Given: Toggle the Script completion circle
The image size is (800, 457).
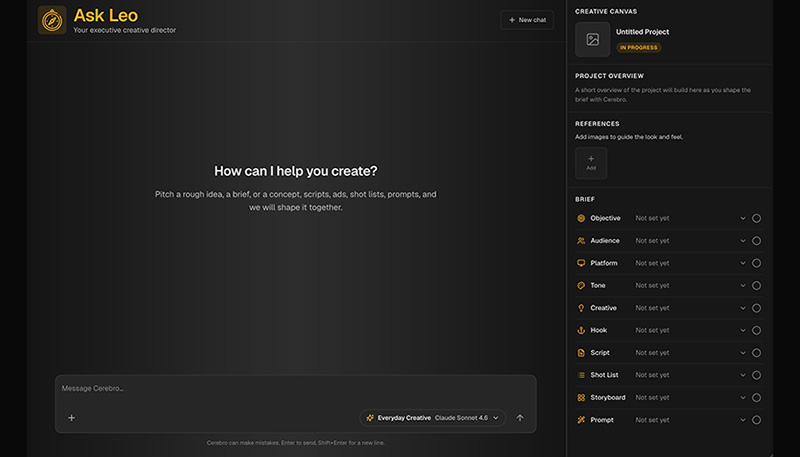Looking at the screenshot, I should [756, 353].
